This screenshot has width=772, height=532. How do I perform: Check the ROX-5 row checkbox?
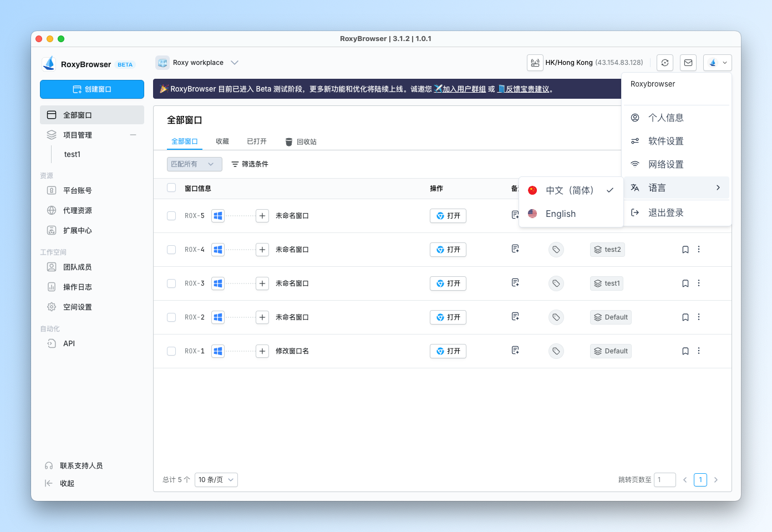[x=171, y=216]
